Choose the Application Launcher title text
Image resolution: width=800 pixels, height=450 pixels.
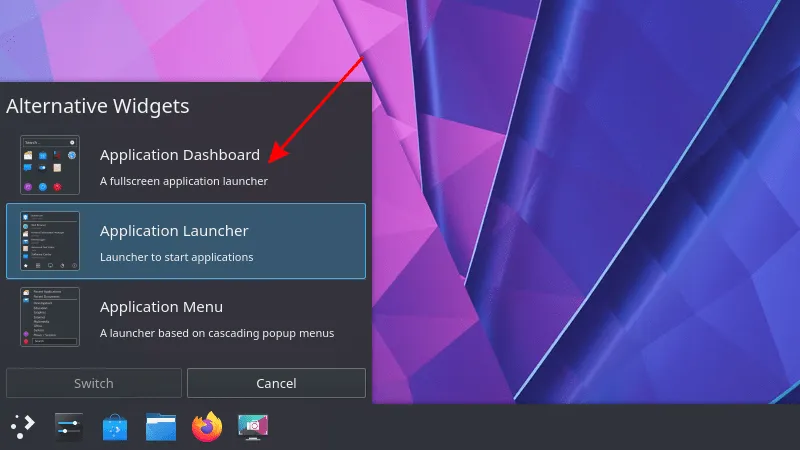(174, 231)
